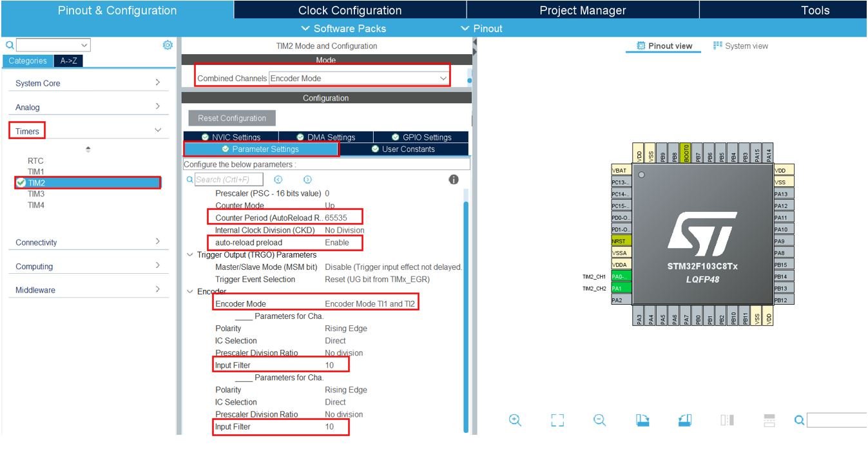Click the PB12 pin on the chip
The image size is (868, 449).
click(x=784, y=300)
